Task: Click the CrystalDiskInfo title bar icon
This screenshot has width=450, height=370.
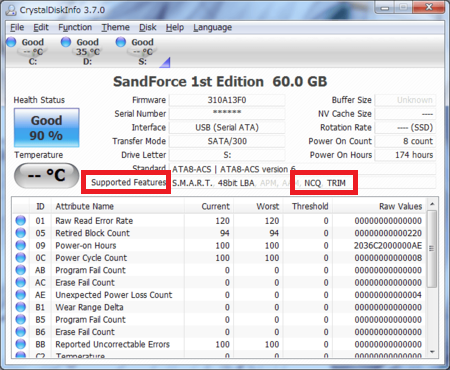Action: pyautogui.click(x=11, y=10)
